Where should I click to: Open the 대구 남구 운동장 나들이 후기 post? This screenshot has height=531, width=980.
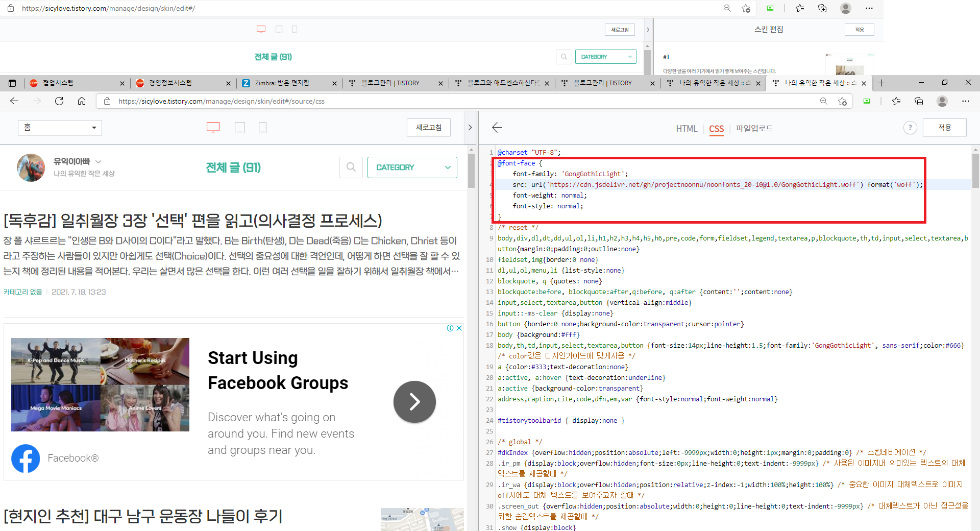[x=143, y=516]
